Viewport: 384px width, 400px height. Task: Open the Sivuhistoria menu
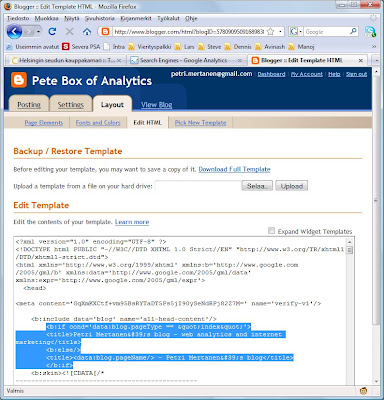point(99,18)
